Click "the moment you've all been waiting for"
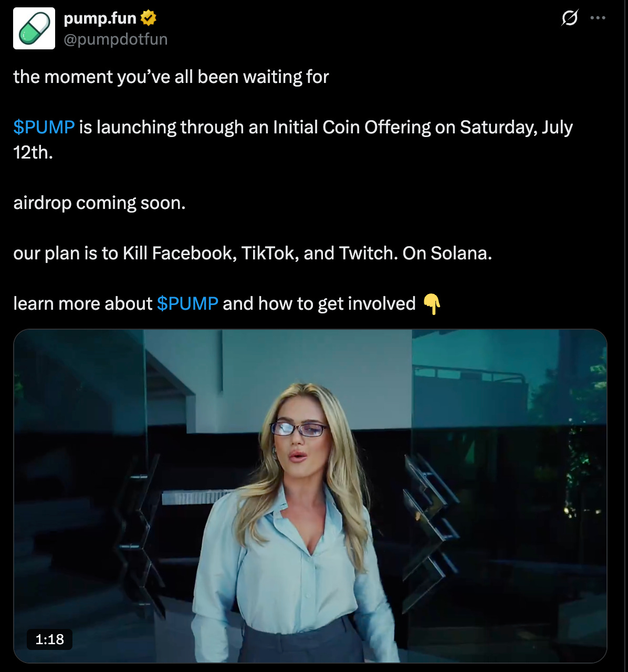Image resolution: width=628 pixels, height=672 pixels. click(x=171, y=77)
